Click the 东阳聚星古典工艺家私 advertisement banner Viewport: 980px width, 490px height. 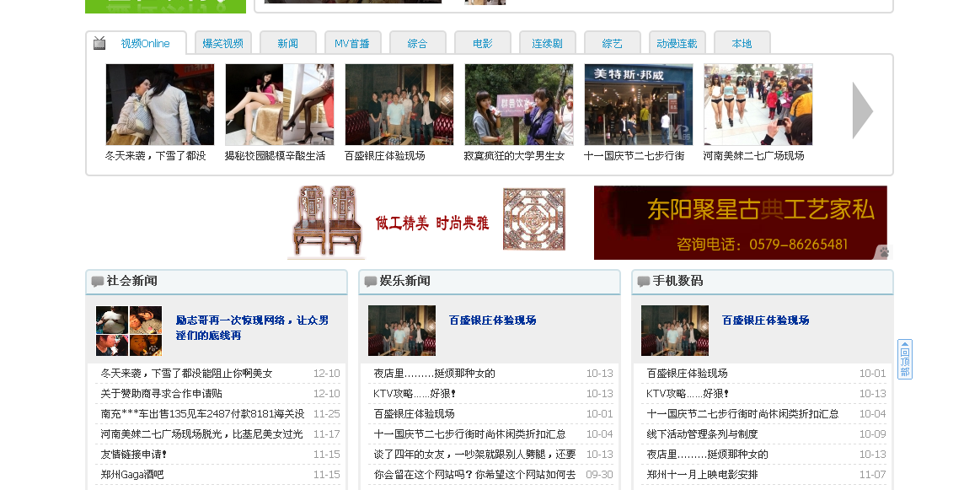tap(742, 222)
